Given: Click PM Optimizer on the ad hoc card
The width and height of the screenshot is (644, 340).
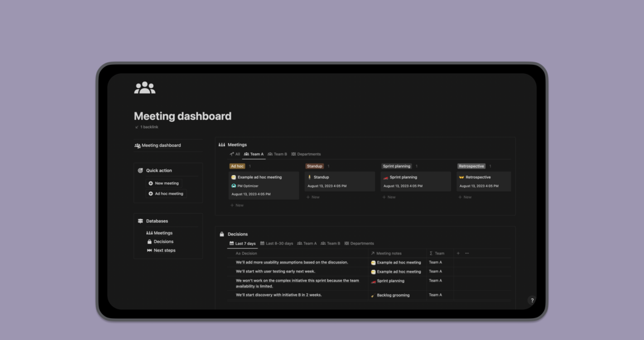Looking at the screenshot, I should tap(245, 186).
